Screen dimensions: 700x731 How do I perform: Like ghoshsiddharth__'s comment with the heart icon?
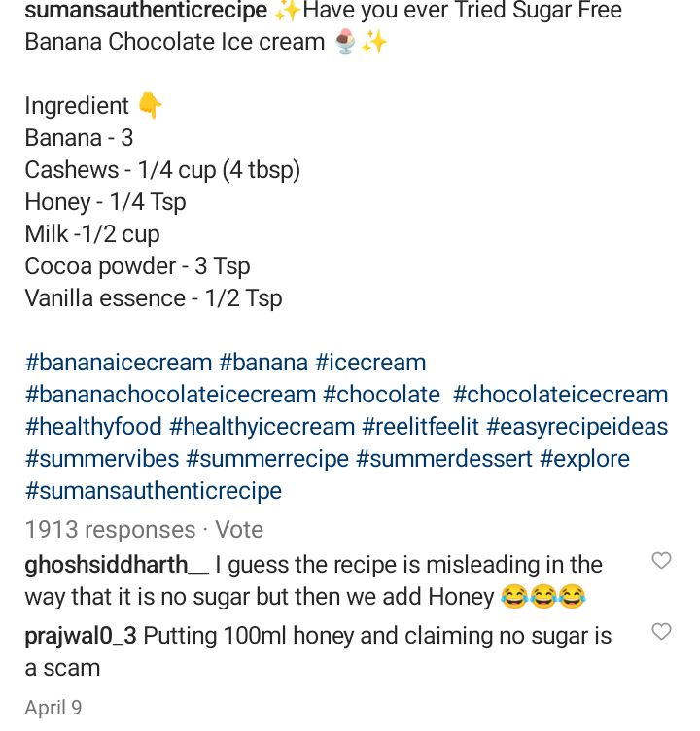[x=661, y=560]
